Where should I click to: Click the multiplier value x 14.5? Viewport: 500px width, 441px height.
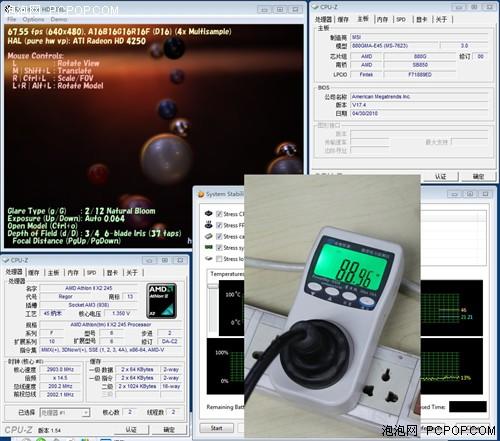point(60,378)
